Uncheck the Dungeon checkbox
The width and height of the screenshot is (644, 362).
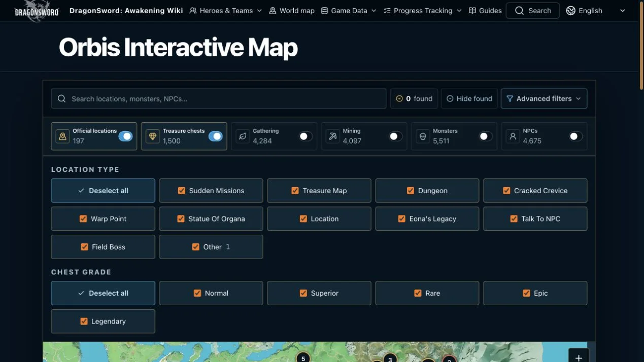(411, 191)
